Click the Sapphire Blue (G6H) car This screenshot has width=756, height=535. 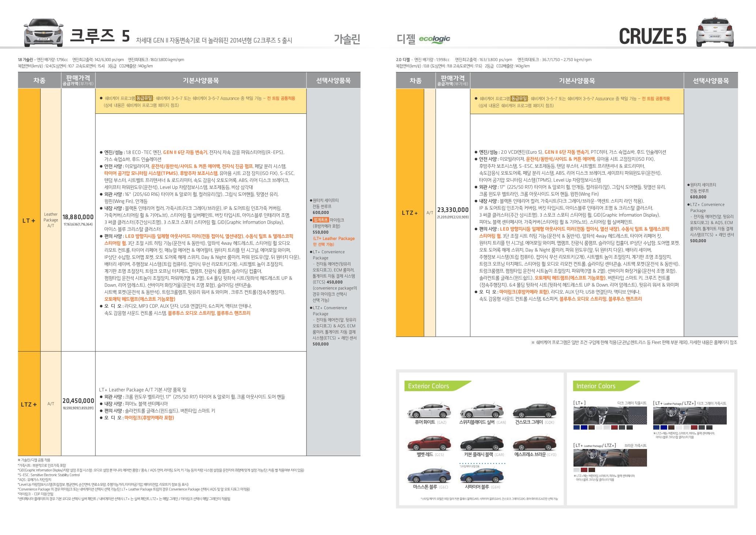point(481,476)
